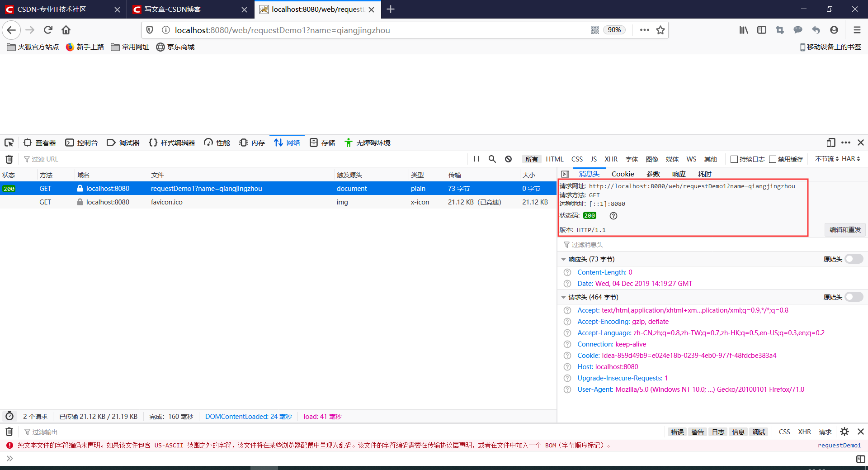Bookmark this page with star icon
Screen dimensions: 868x470
pos(660,30)
